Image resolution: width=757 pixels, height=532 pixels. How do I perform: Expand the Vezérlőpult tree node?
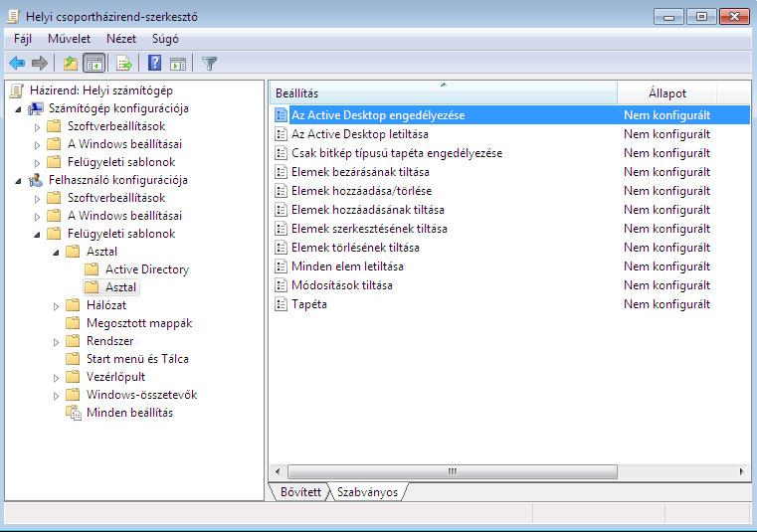56,378
